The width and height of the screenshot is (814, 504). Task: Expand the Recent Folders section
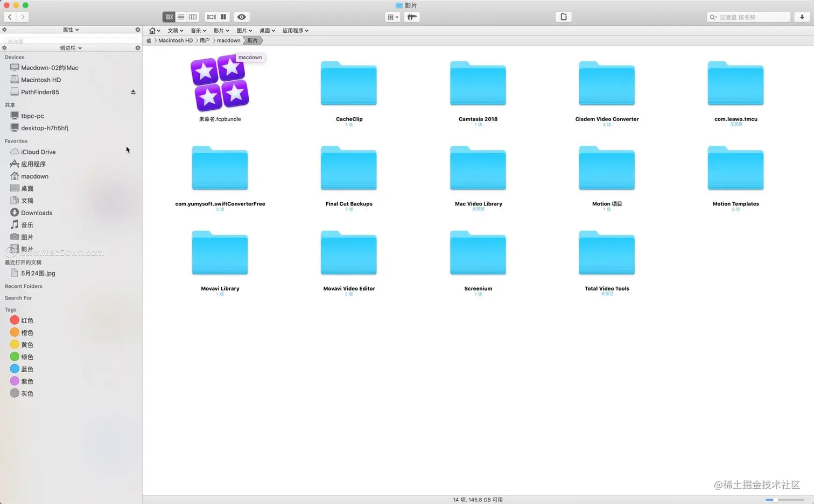[23, 286]
